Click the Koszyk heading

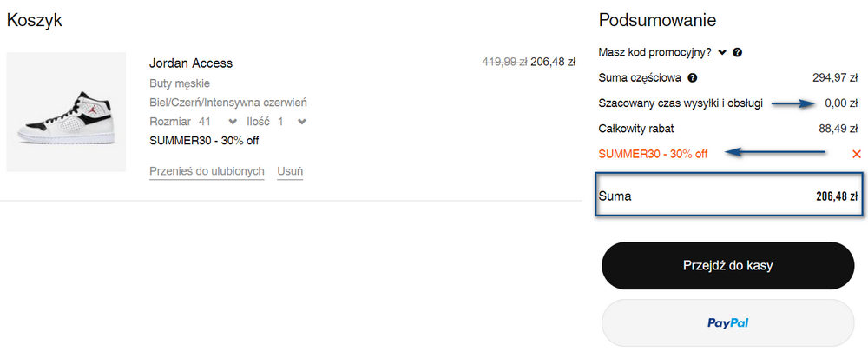[x=35, y=20]
